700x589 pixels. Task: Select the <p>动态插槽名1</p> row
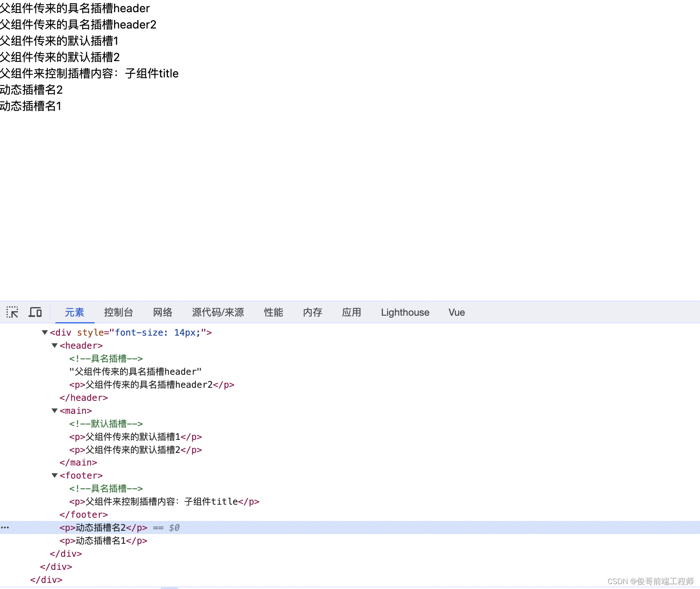(103, 541)
